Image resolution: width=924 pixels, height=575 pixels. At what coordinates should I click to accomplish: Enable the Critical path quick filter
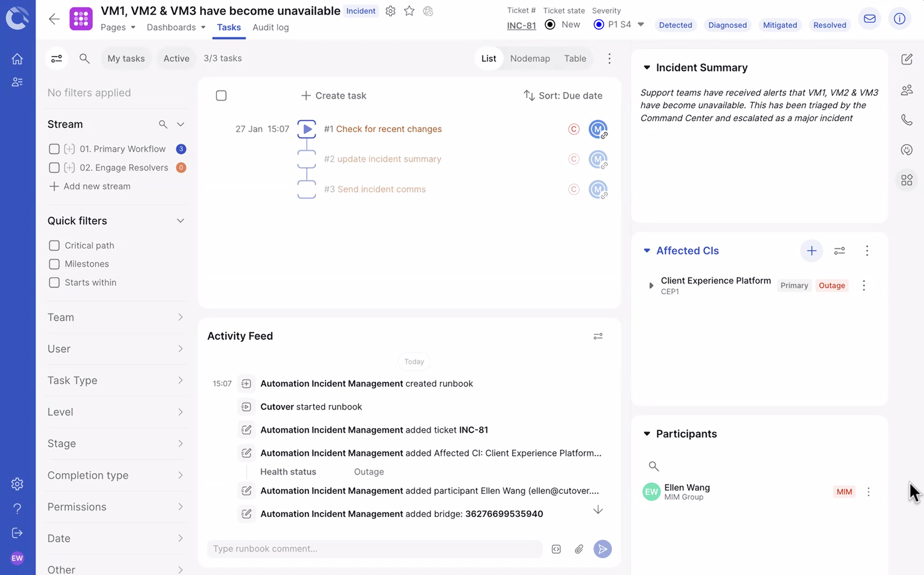[x=54, y=246]
